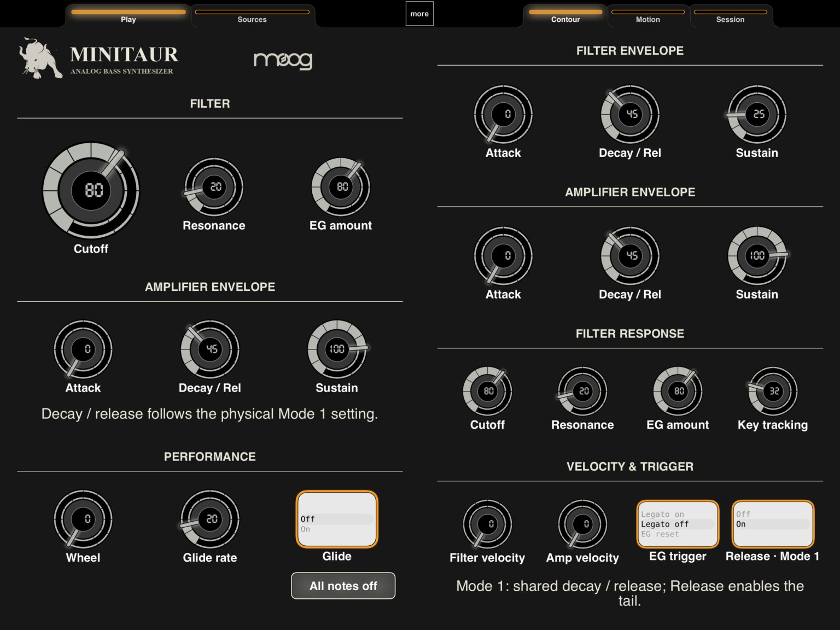Image resolution: width=840 pixels, height=630 pixels.
Task: Open the Session tab
Action: click(731, 15)
